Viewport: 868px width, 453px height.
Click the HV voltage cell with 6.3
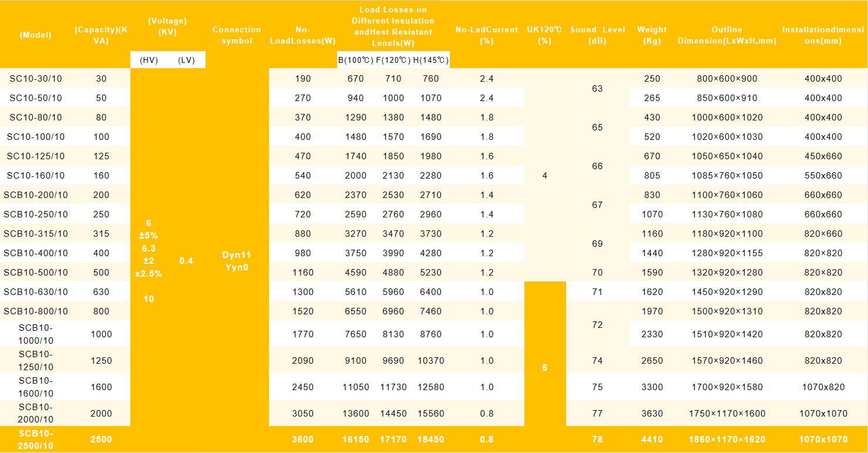point(149,261)
